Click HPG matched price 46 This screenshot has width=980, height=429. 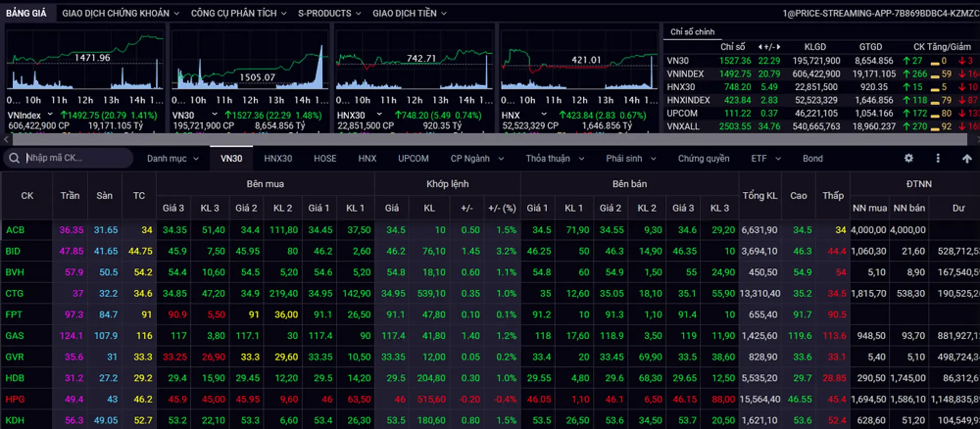pos(400,399)
